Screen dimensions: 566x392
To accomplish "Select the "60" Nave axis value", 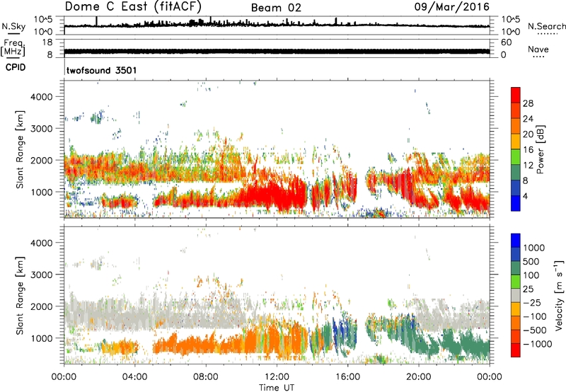I will [506, 42].
